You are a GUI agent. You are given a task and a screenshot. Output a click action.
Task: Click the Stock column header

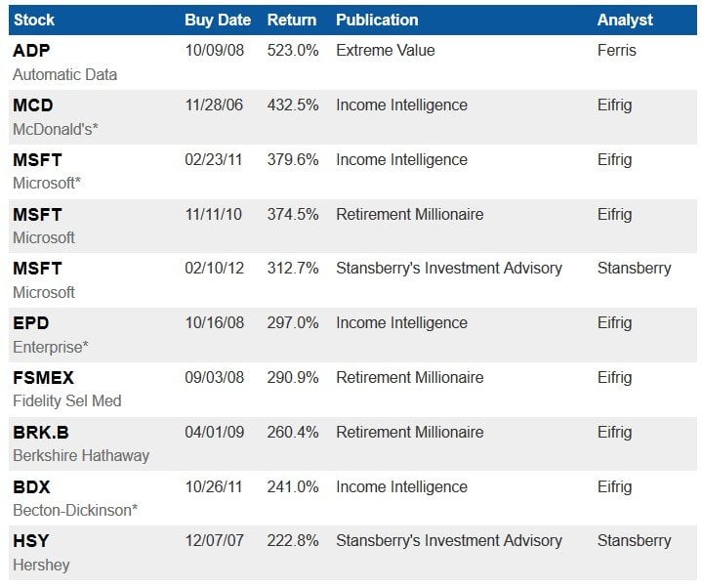[34, 20]
